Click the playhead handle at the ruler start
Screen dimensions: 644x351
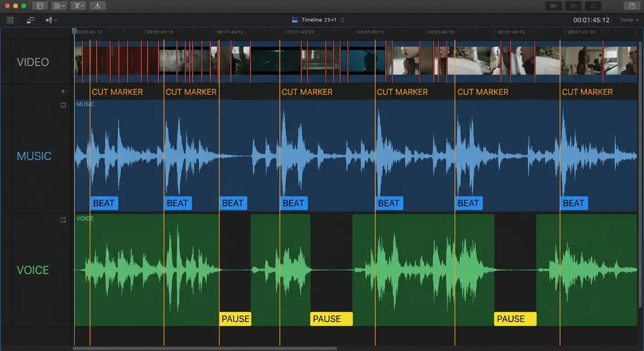tap(74, 32)
